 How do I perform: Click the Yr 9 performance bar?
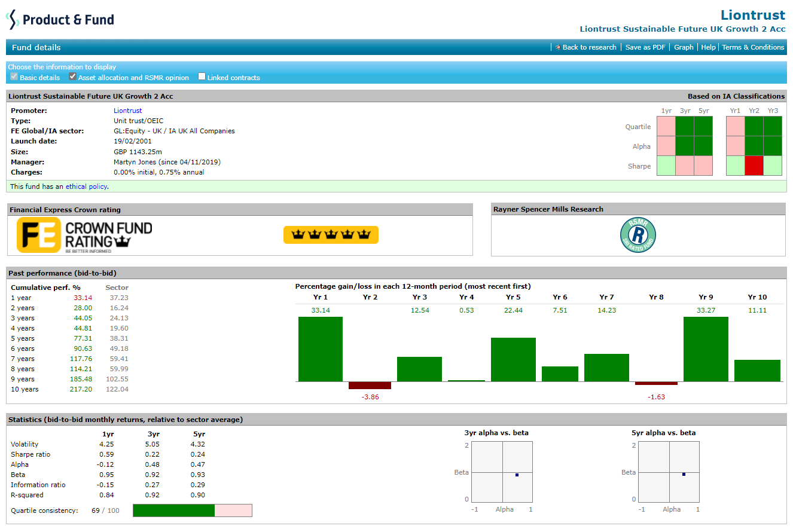click(706, 349)
